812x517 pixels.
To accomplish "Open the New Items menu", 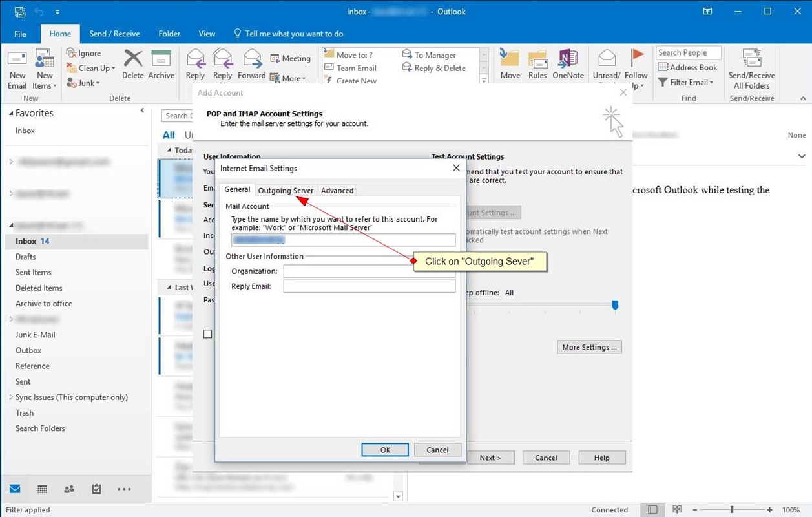I will point(45,70).
